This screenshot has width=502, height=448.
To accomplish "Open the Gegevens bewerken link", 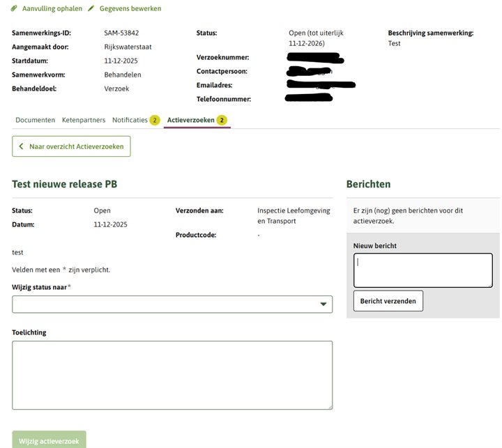I will click(x=130, y=8).
